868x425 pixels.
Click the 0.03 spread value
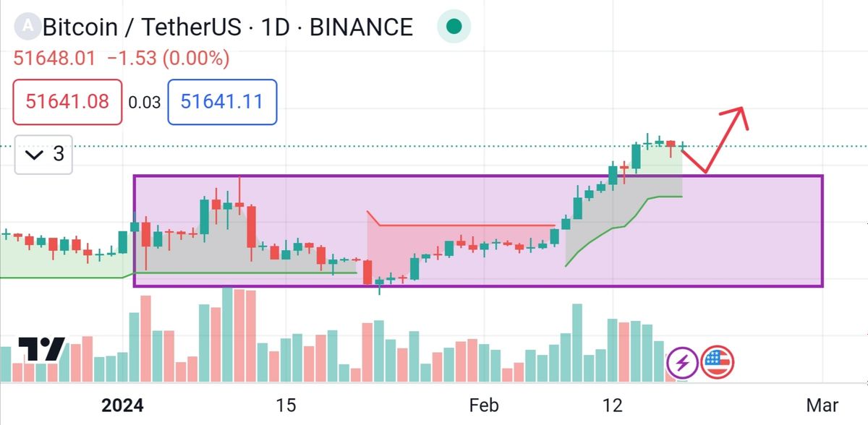(x=145, y=102)
